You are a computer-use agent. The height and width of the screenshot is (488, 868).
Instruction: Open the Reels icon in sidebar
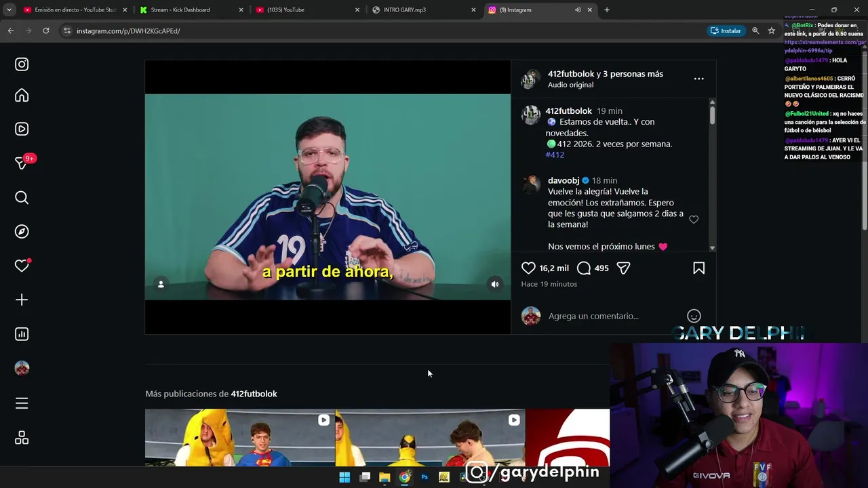pyautogui.click(x=22, y=129)
